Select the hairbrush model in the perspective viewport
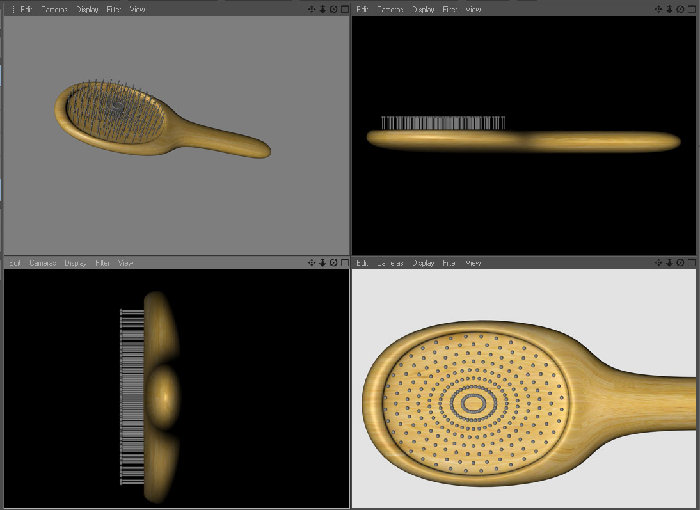Image resolution: width=700 pixels, height=510 pixels. tap(162, 119)
